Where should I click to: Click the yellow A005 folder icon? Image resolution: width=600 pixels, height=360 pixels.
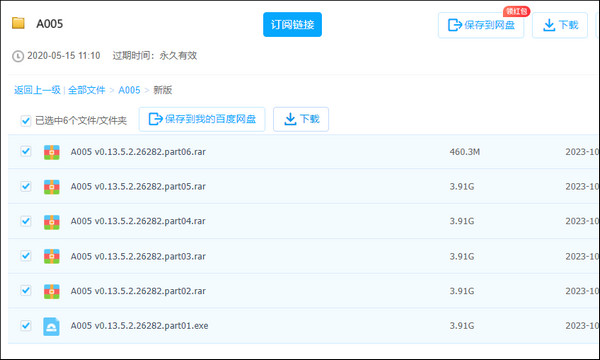18,23
